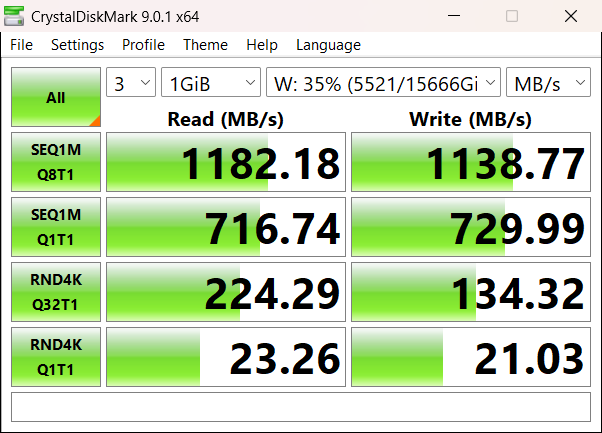Viewport: 602px width, 433px height.
Task: Click the empty comment field at bottom
Action: (x=300, y=406)
